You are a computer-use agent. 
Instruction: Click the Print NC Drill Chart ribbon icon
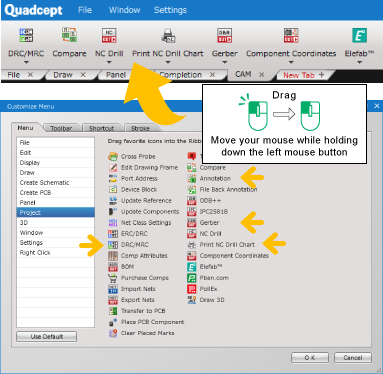[x=168, y=35]
